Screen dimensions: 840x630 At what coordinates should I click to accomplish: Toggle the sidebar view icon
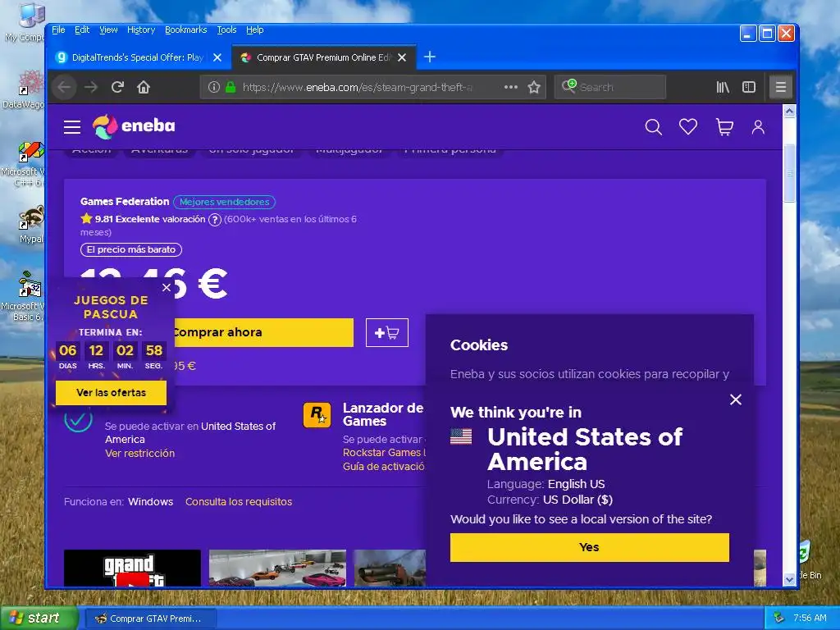click(749, 87)
